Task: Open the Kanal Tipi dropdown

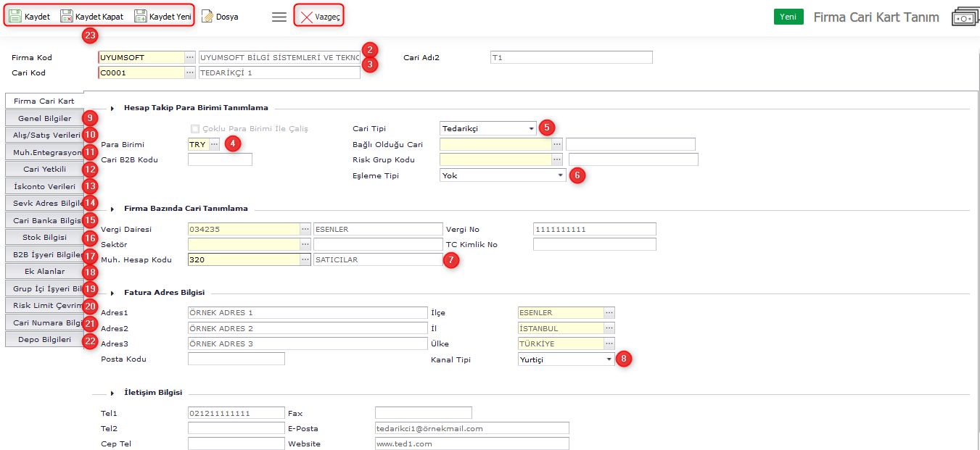Action: click(609, 359)
